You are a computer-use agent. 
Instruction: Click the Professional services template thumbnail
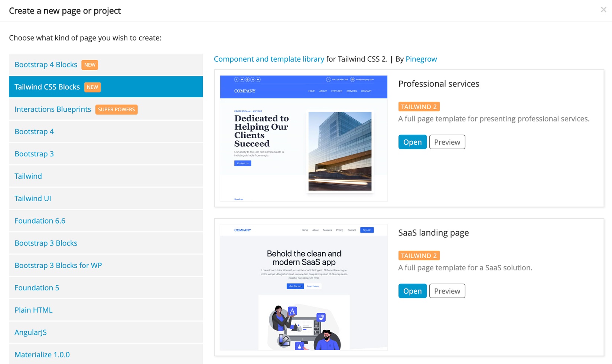tap(304, 139)
